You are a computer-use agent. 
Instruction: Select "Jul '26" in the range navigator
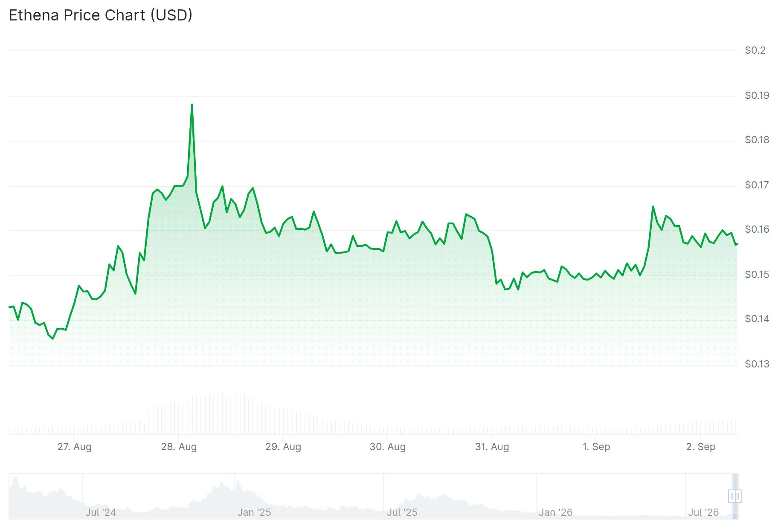(704, 512)
